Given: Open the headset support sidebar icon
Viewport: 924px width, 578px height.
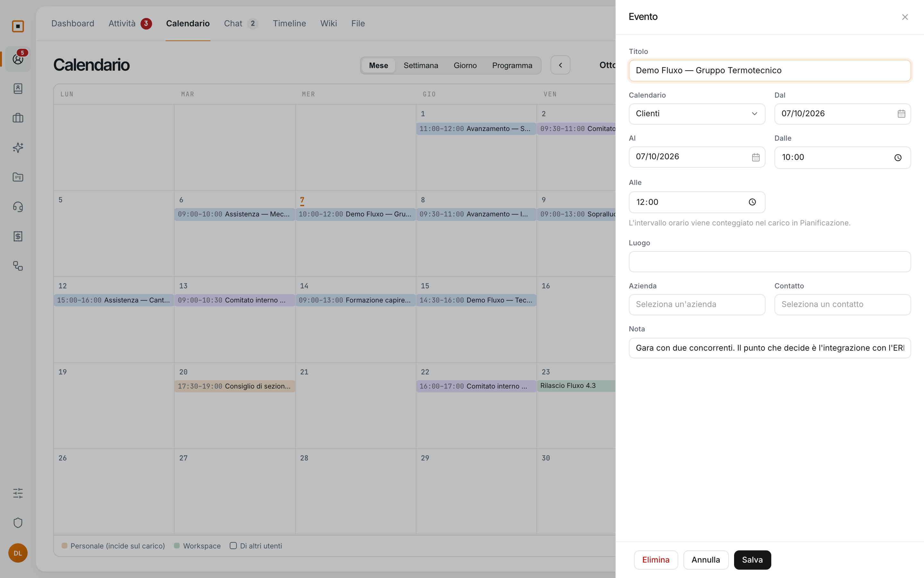Looking at the screenshot, I should tap(18, 207).
